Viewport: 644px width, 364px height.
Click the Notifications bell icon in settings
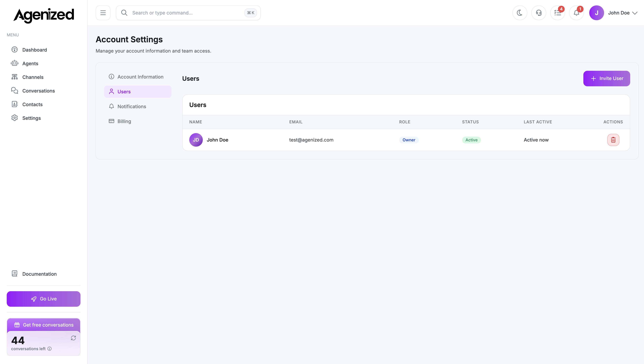111,106
